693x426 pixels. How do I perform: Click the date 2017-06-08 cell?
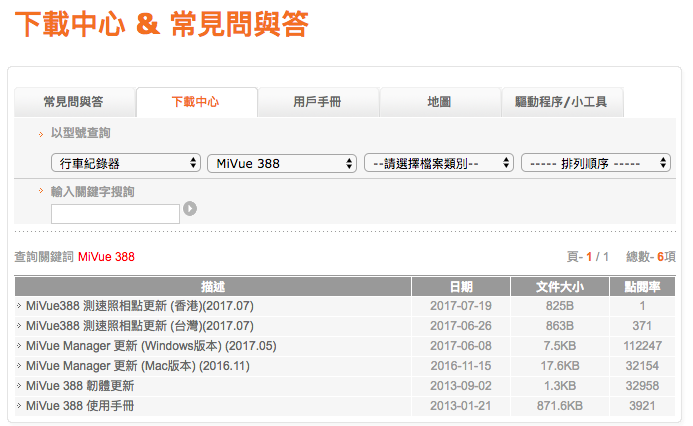(461, 346)
